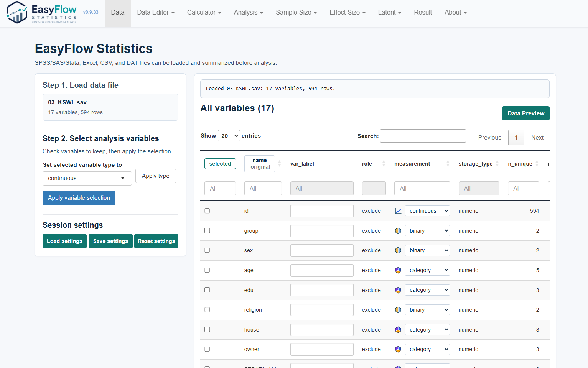Viewport: 588px width, 368px height.
Task: Click the var_label input for sex row
Action: (x=322, y=250)
